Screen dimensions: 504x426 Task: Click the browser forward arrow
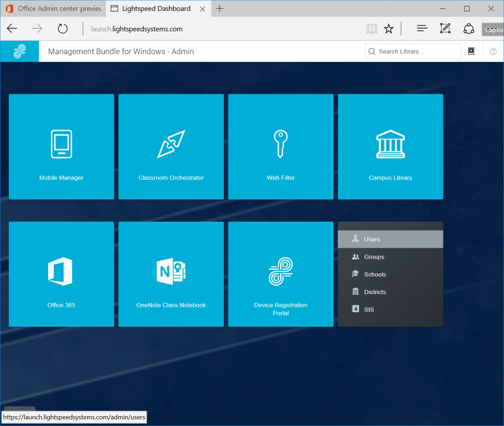click(x=37, y=29)
